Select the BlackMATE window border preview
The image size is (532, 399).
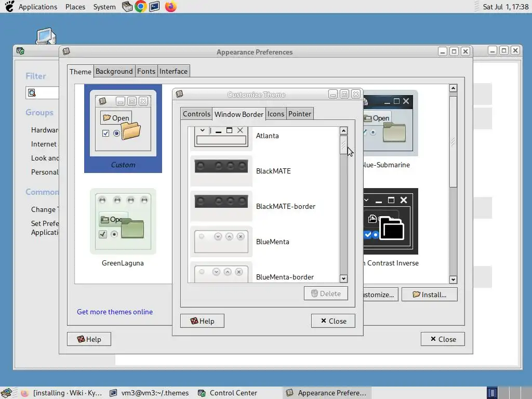(221, 170)
